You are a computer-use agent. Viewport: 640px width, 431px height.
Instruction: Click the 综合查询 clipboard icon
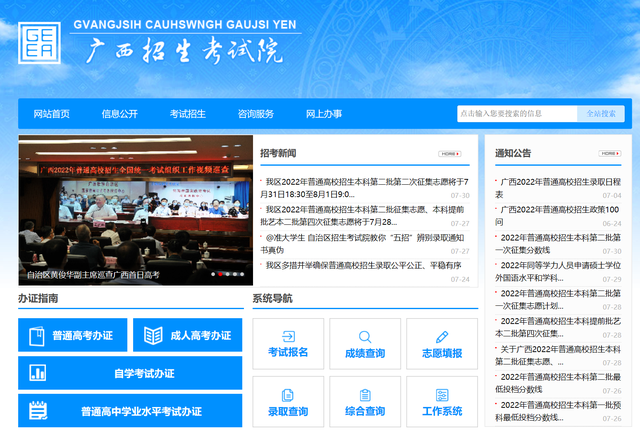(x=365, y=395)
